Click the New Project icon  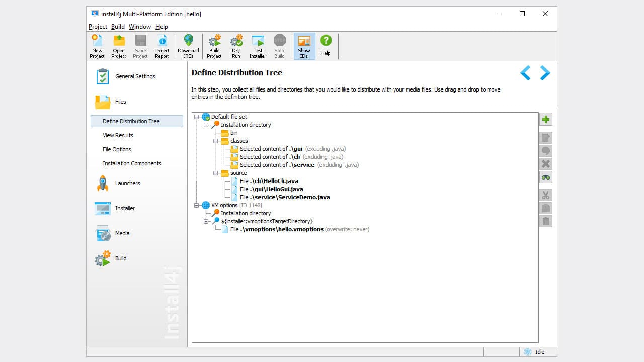click(x=97, y=46)
